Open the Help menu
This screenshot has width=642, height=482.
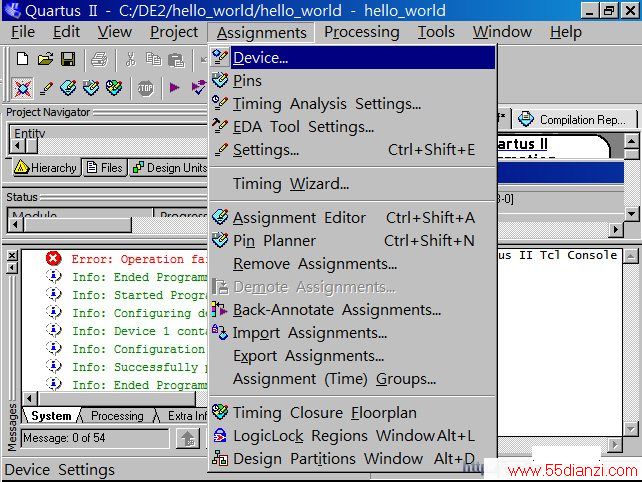(566, 32)
